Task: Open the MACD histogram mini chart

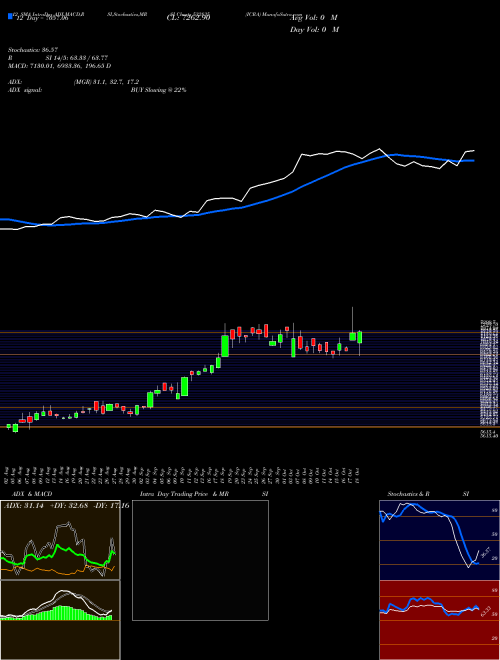Action: (x=60, y=620)
